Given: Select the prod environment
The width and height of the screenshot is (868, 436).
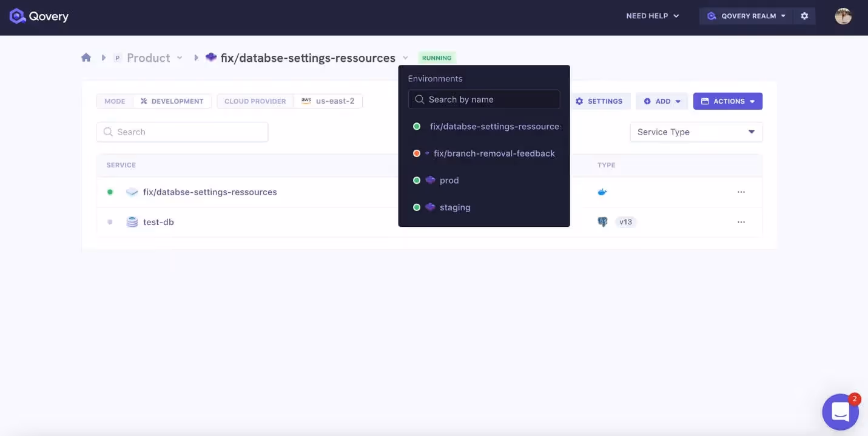Looking at the screenshot, I should (449, 179).
